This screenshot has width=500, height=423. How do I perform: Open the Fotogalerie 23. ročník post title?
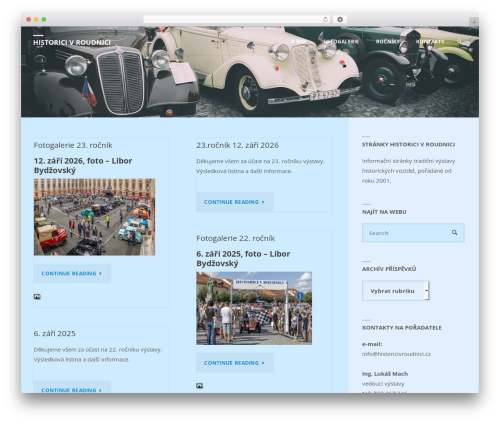click(73, 145)
